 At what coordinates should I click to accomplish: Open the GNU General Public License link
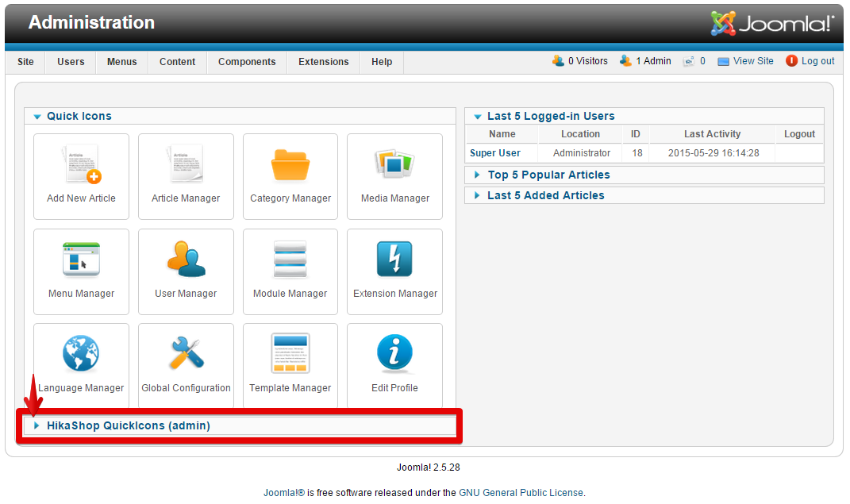(521, 493)
